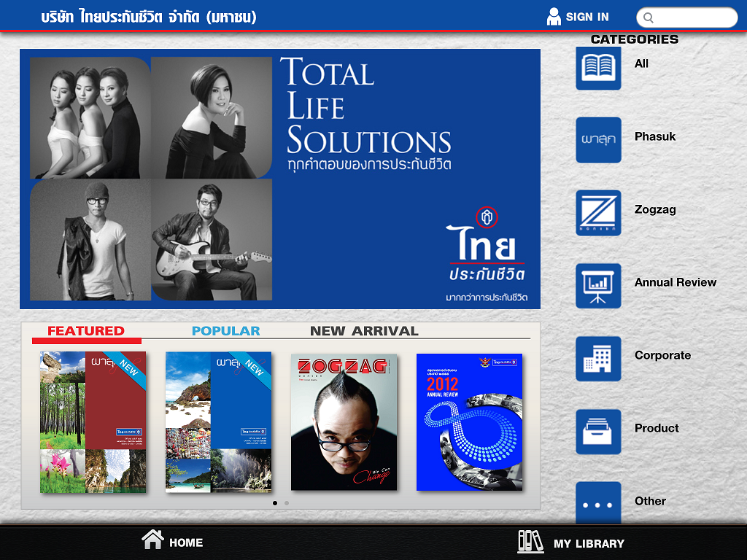
Task: Select the Phasuk category label
Action: coord(655,136)
